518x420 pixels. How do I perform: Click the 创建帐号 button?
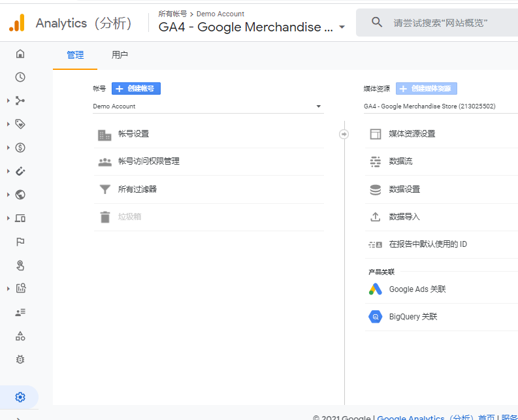point(136,89)
